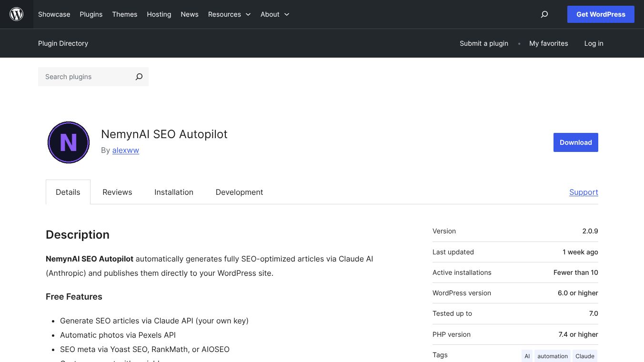
Task: Open My favorites
Action: click(x=549, y=43)
